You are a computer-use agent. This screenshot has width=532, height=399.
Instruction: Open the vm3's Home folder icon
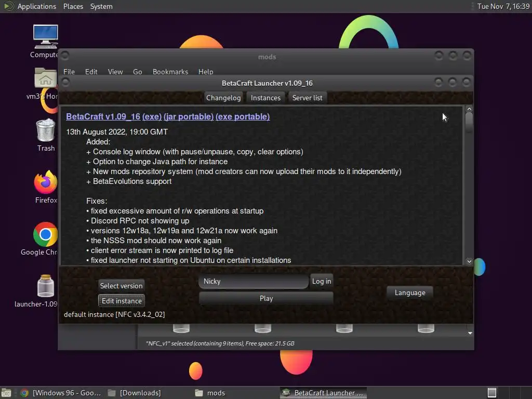pos(45,78)
